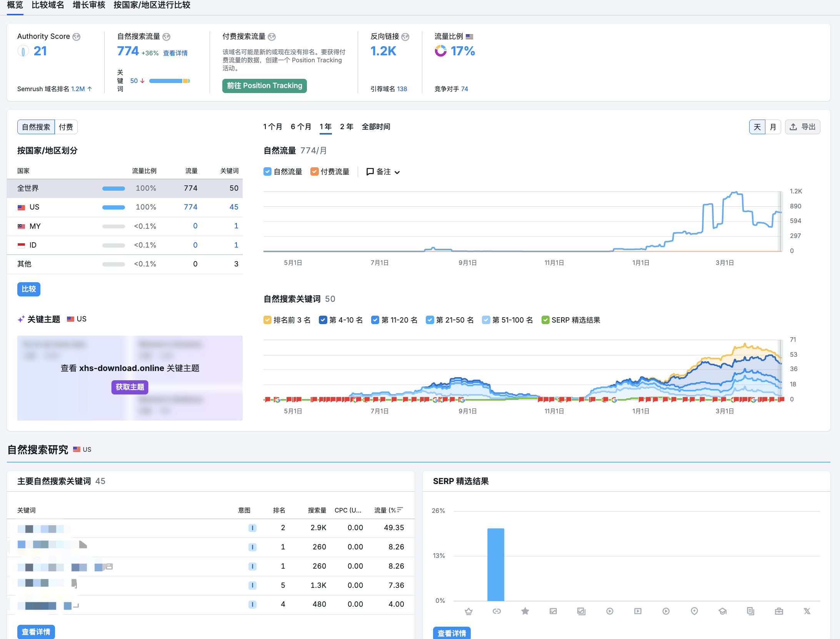Toggle the SERP 精选结果 checkbox
This screenshot has width=840, height=639.
(545, 320)
